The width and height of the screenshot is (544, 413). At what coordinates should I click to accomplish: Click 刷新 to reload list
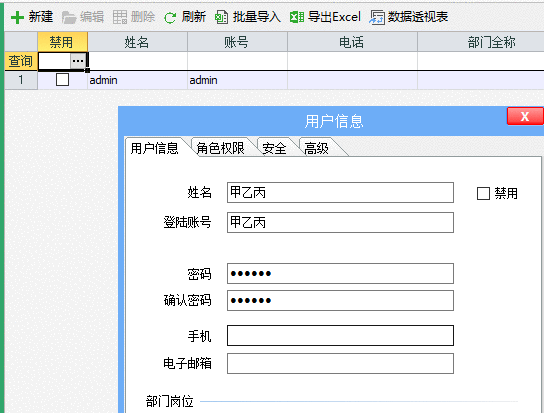click(x=194, y=17)
